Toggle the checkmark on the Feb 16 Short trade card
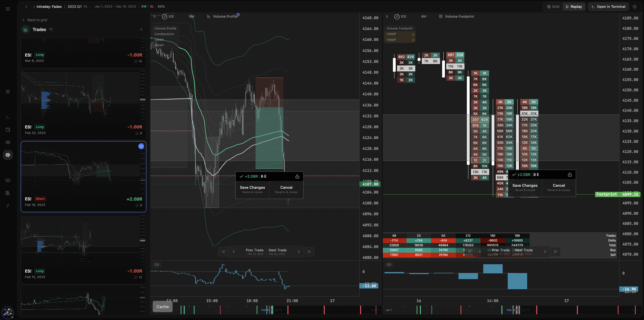Screen dimensions: 644x320 pos(141,146)
